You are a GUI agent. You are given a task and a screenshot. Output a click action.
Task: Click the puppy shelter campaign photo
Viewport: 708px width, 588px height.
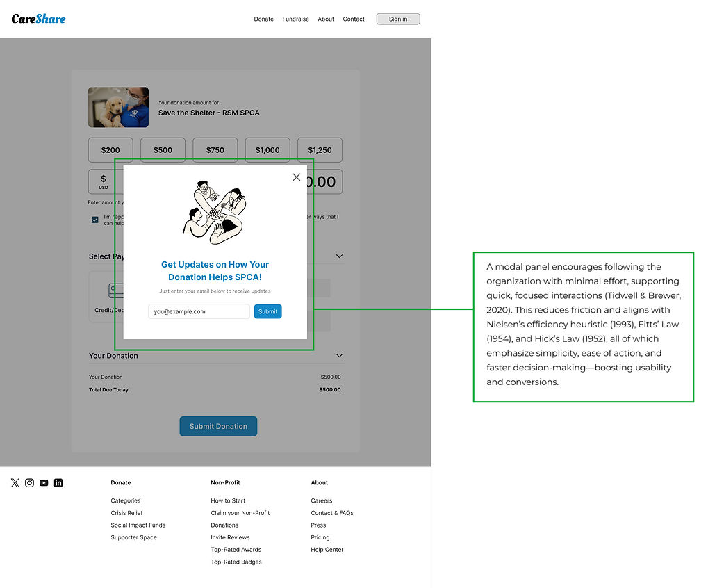118,107
